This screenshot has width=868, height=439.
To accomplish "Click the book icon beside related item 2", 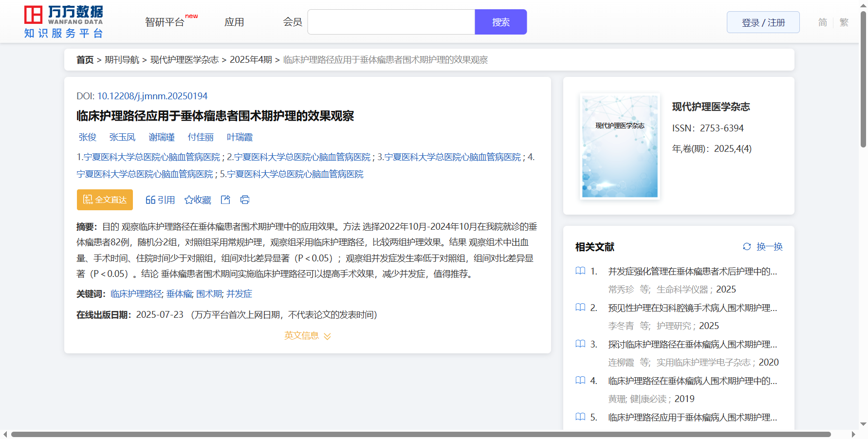I will [580, 307].
